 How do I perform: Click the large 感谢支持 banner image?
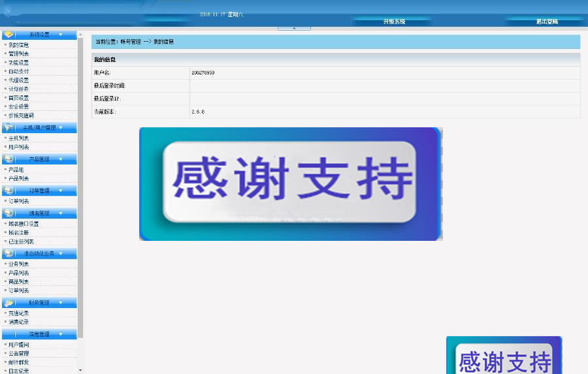coord(291,184)
